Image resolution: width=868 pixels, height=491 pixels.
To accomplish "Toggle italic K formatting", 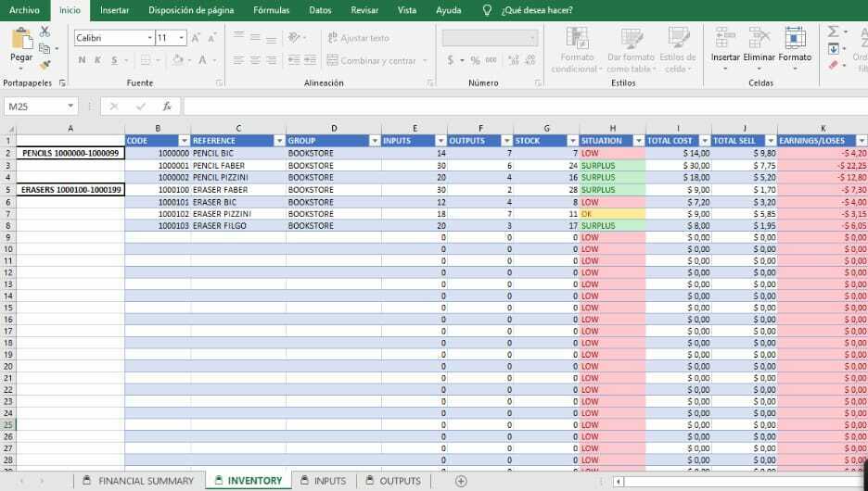I will pos(98,60).
